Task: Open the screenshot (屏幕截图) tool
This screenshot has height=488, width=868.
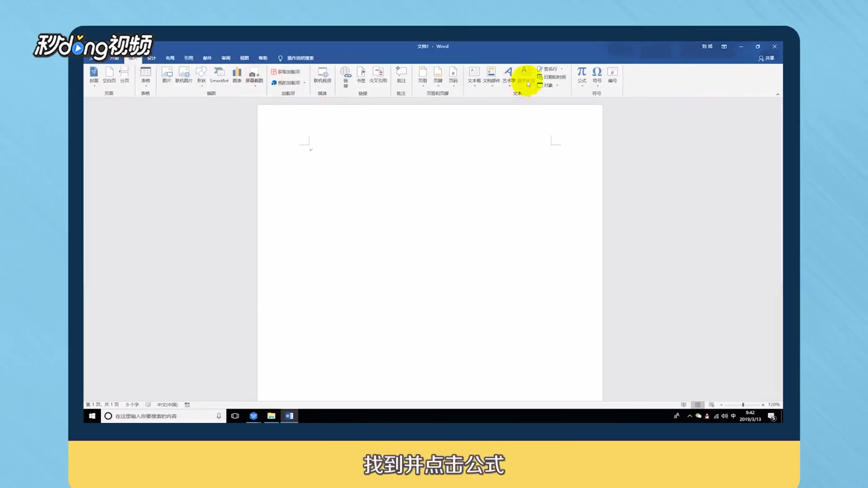Action: 254,76
